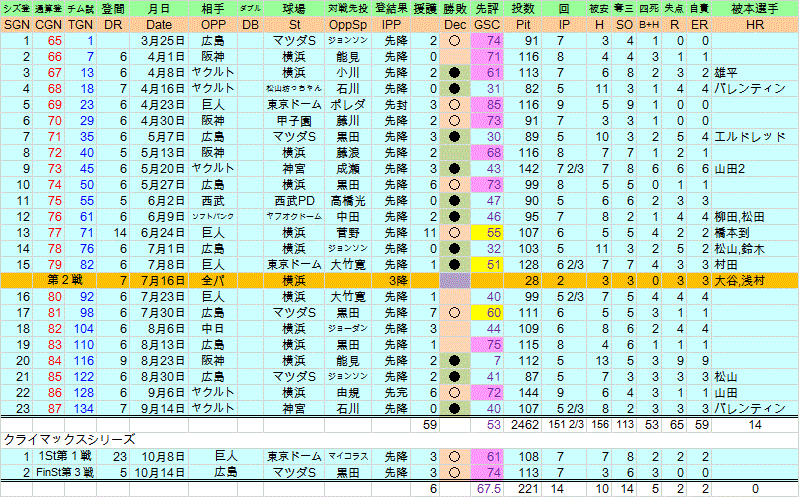Select opposing starter ジョーダン
This screenshot has width=799, height=497.
(348, 329)
